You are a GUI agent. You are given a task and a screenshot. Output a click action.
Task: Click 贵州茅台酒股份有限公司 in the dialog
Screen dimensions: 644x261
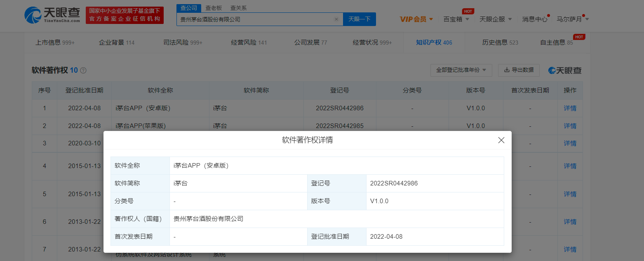(209, 219)
